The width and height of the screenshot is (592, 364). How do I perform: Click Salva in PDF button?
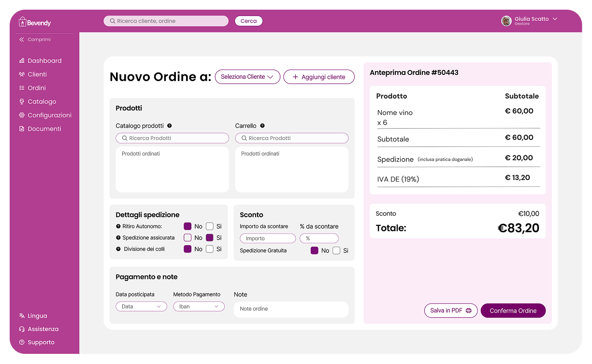[x=451, y=311]
